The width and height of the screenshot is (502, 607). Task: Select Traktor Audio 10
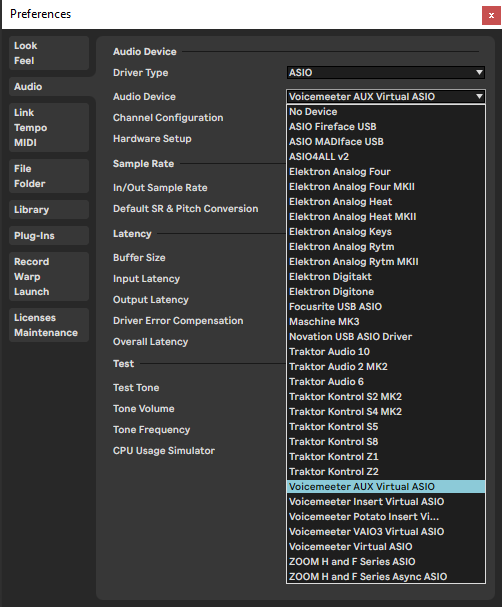coord(386,352)
